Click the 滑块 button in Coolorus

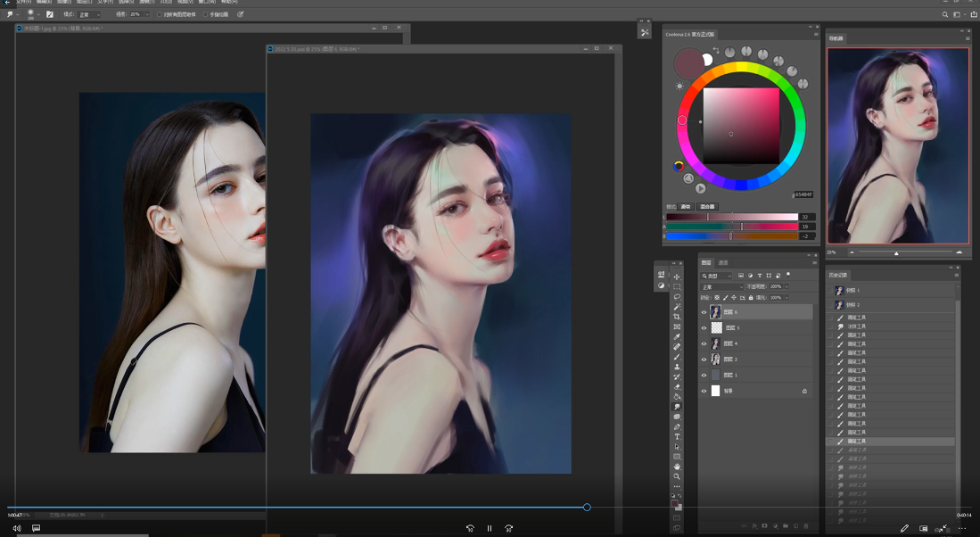[x=687, y=206]
